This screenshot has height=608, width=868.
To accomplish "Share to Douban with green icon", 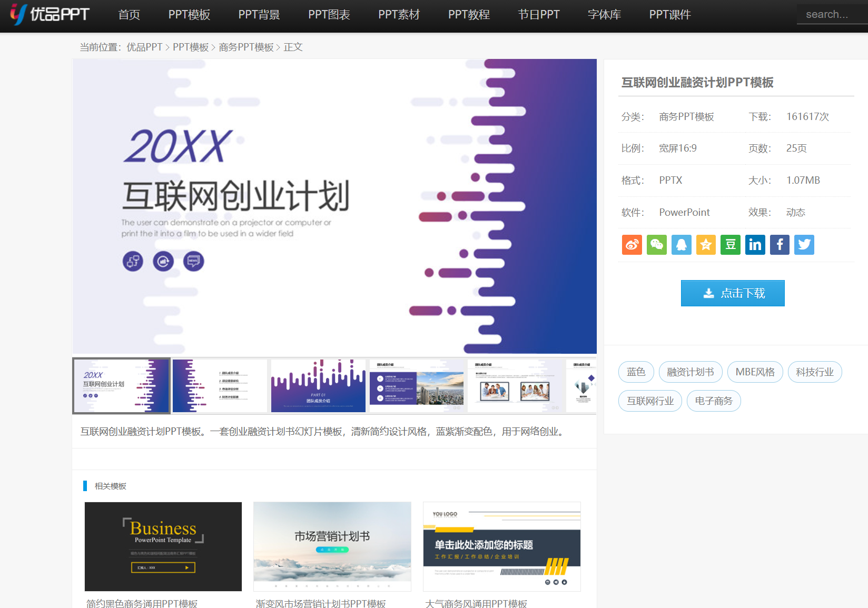I will click(x=731, y=245).
